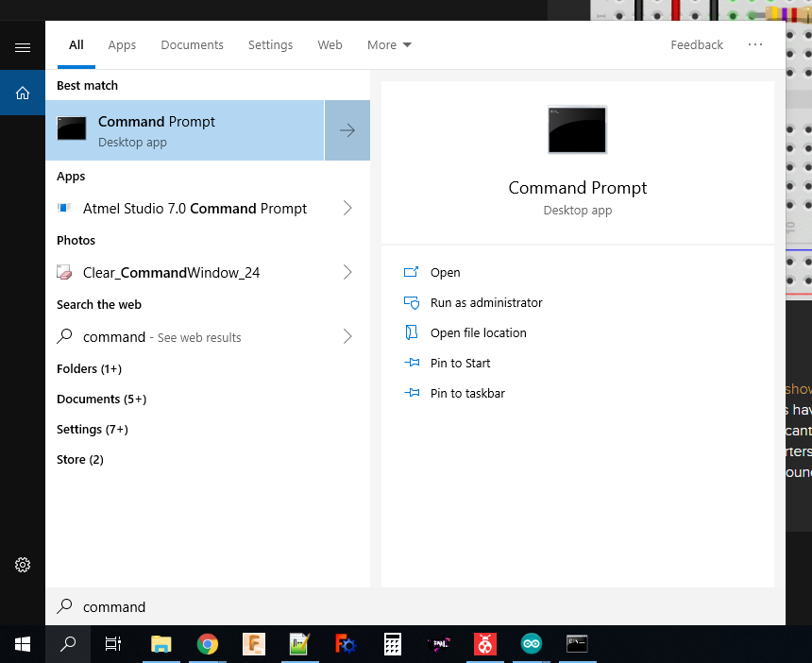Click the Home icon in the left sidebar
Screen dimensions: 812x663
(x=23, y=93)
